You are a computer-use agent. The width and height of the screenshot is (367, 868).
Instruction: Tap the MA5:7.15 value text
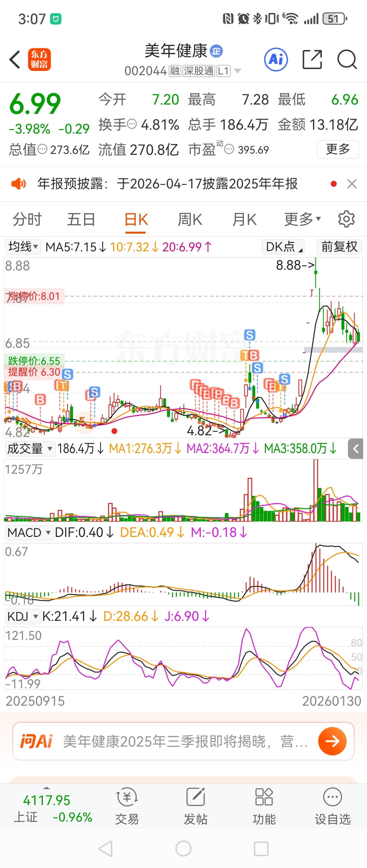(71, 247)
